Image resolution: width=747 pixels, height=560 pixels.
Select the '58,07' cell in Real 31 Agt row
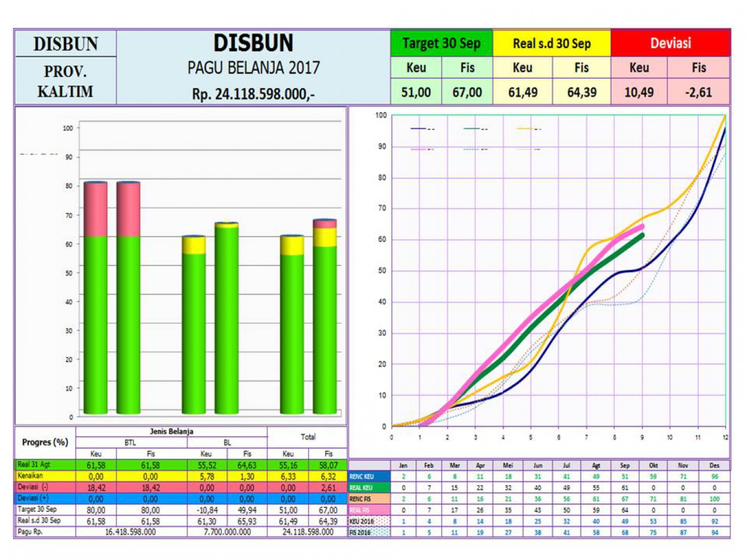tap(328, 465)
